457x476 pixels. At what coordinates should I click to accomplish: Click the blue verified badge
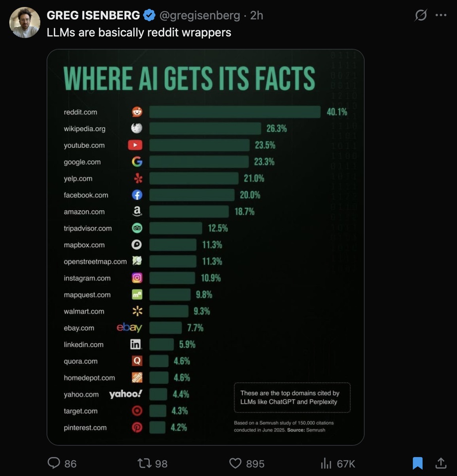point(149,15)
